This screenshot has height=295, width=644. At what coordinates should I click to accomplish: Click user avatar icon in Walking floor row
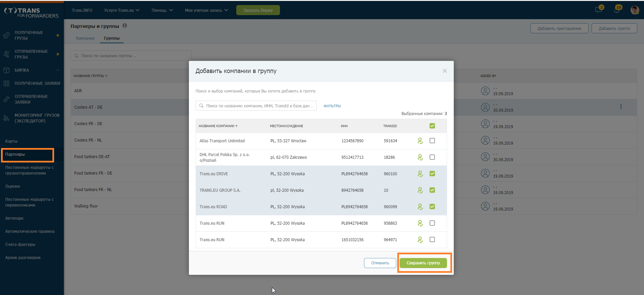[x=485, y=206]
